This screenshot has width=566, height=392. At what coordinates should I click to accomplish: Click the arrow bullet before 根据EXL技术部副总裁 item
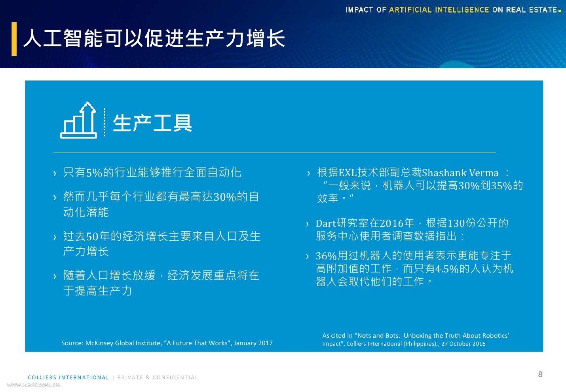click(x=308, y=173)
